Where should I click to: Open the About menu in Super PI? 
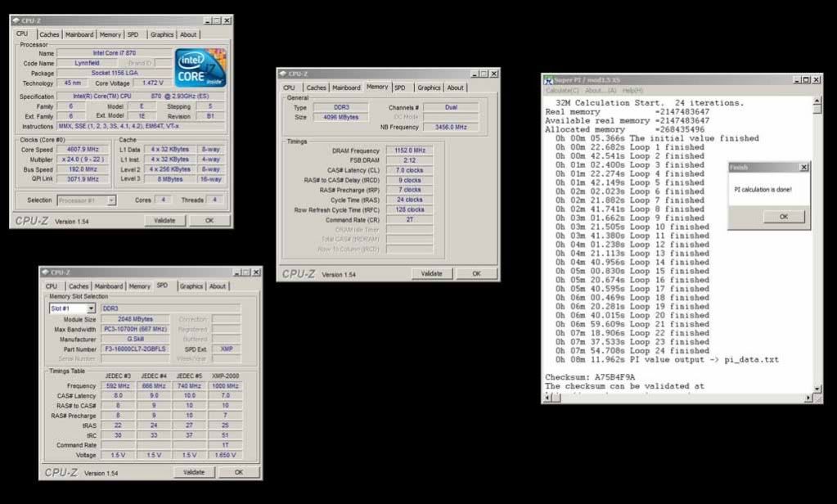601,91
